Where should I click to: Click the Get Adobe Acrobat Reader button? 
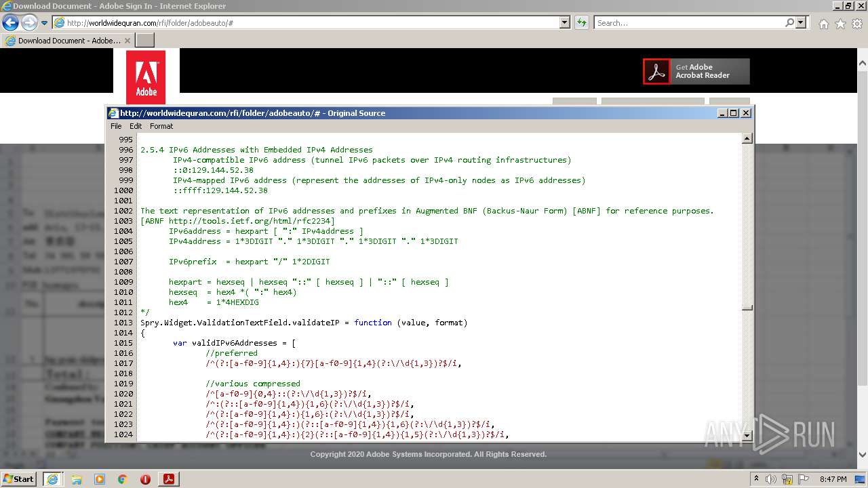tap(696, 71)
